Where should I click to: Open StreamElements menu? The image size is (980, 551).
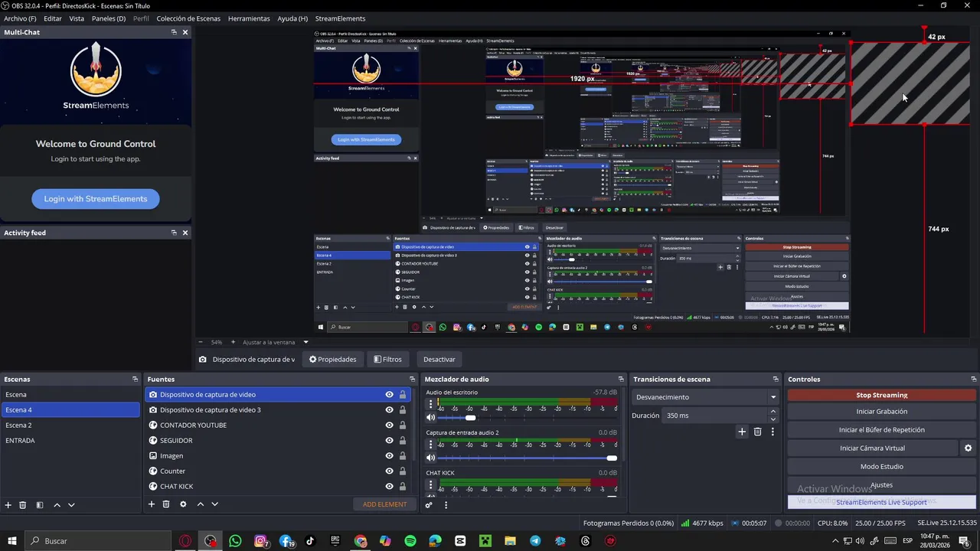pyautogui.click(x=340, y=18)
